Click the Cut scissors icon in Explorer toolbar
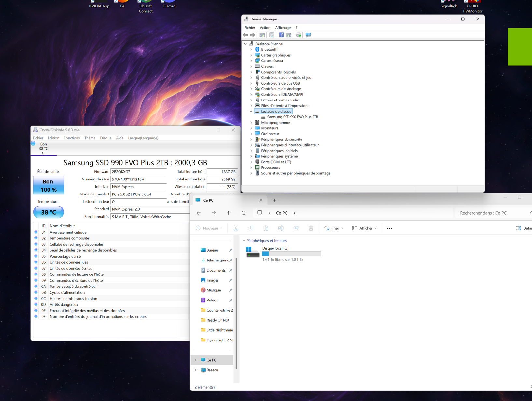532x401 pixels. pyautogui.click(x=236, y=228)
